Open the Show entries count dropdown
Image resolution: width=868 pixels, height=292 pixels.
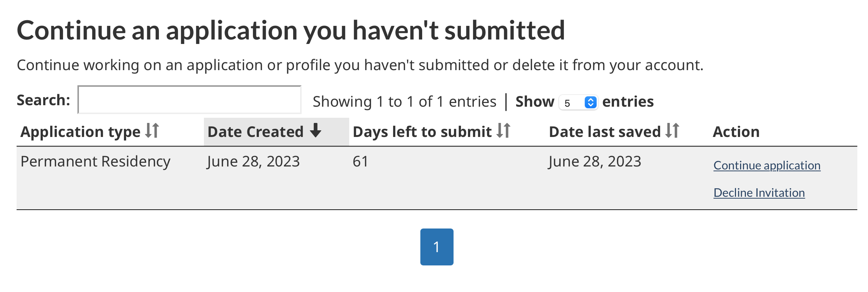tap(578, 102)
